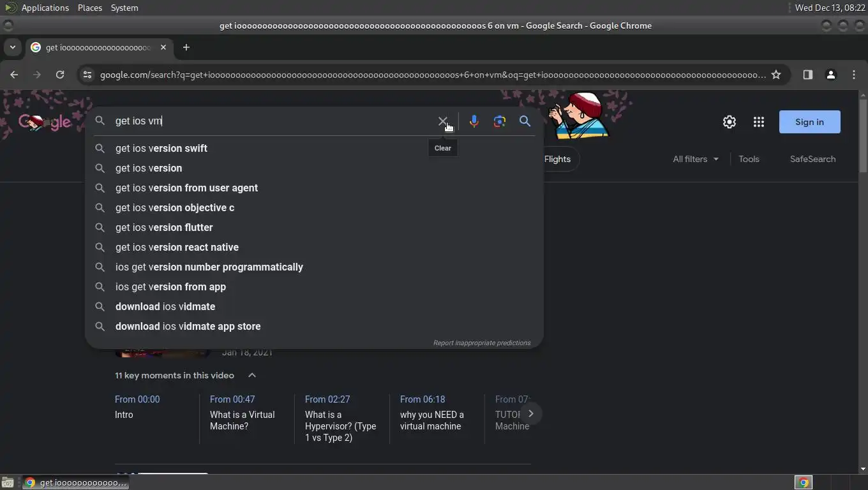Close the Google Search tab

click(163, 47)
